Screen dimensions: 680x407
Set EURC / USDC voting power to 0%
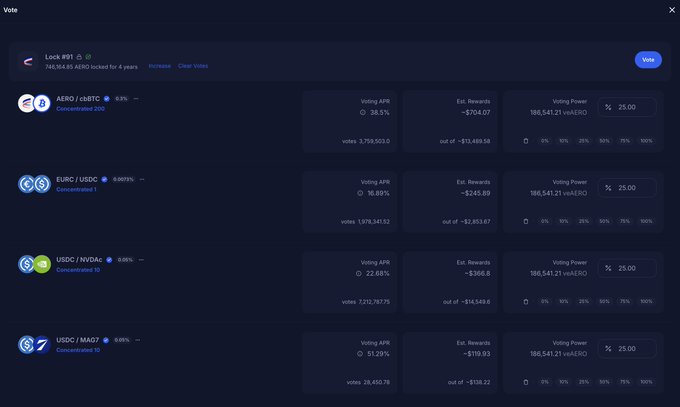[x=545, y=221]
